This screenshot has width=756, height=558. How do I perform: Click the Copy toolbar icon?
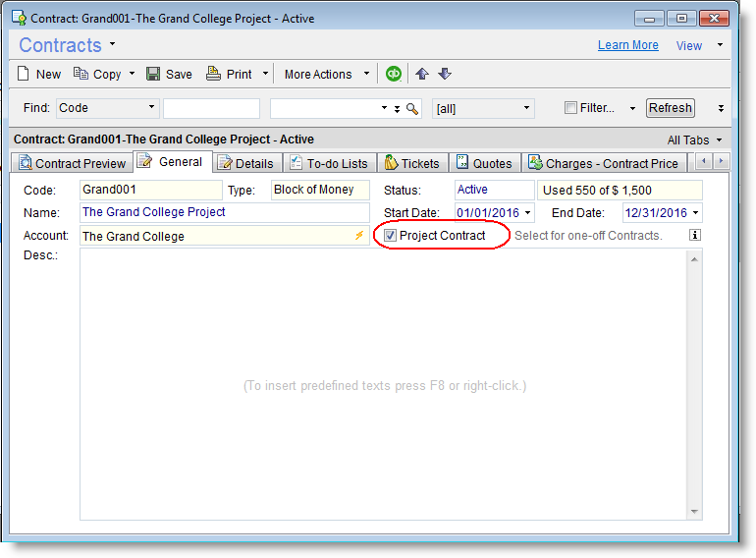[x=82, y=74]
